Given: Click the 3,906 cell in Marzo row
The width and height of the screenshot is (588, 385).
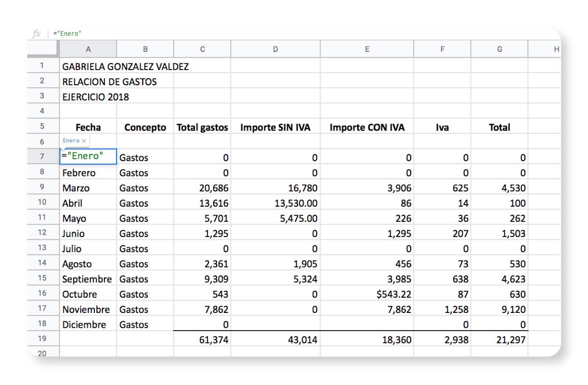Looking at the screenshot, I should coord(367,188).
